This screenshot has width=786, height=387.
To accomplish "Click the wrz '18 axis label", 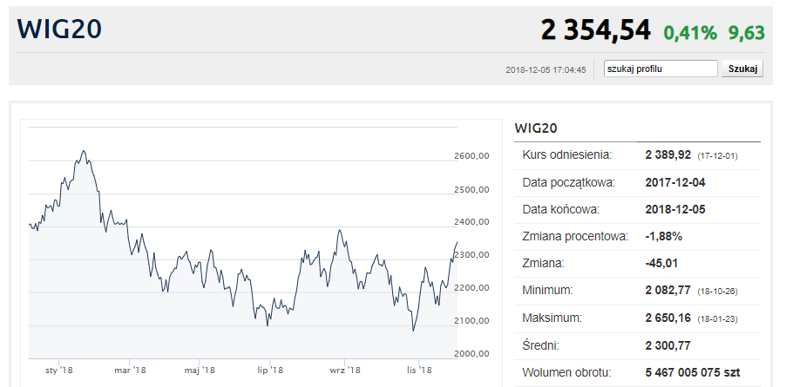I will click(345, 370).
